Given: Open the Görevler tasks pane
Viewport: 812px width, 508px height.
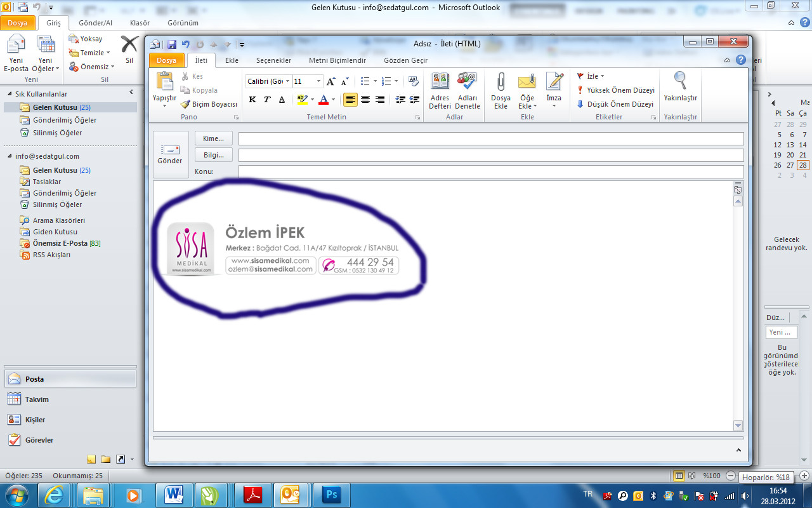Looking at the screenshot, I should [70, 440].
